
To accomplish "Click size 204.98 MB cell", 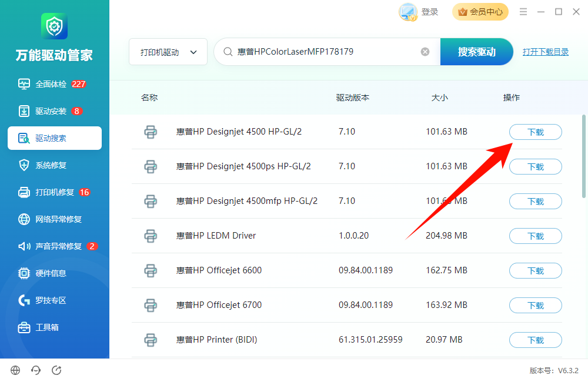I will pos(446,236).
